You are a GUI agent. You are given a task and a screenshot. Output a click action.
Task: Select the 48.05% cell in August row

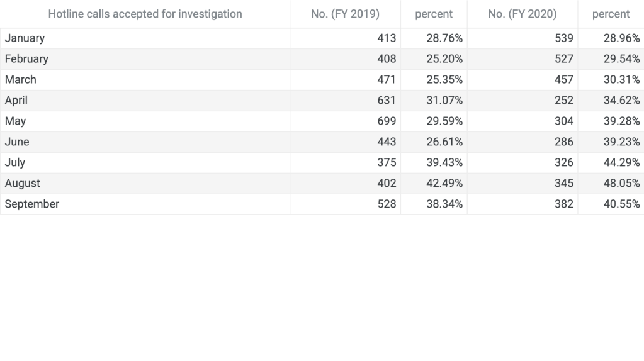621,184
